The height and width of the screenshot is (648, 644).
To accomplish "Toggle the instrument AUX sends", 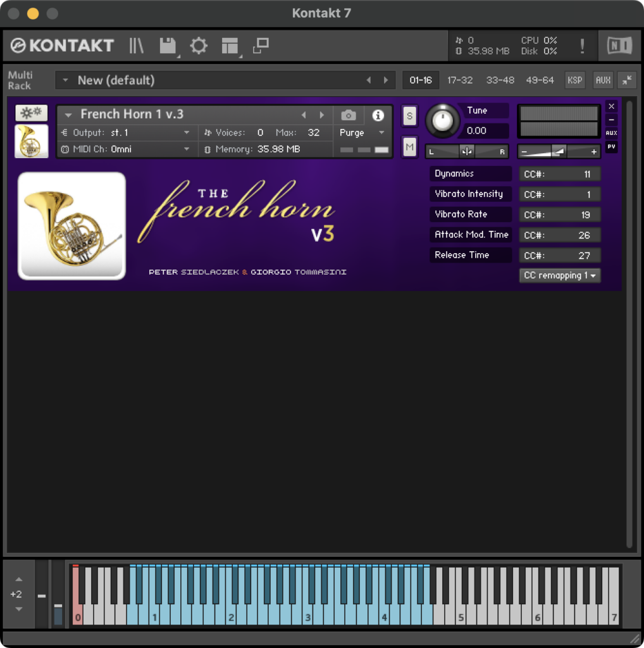I will point(611,133).
